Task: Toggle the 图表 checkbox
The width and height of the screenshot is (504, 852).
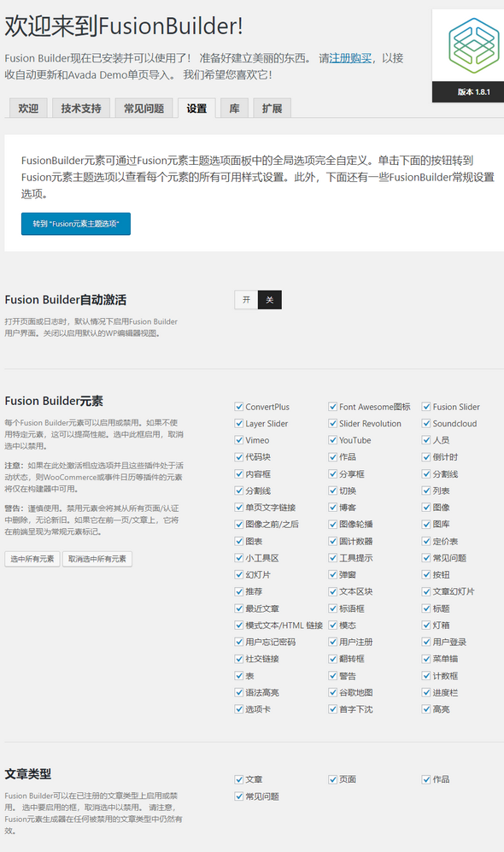Action: [239, 541]
